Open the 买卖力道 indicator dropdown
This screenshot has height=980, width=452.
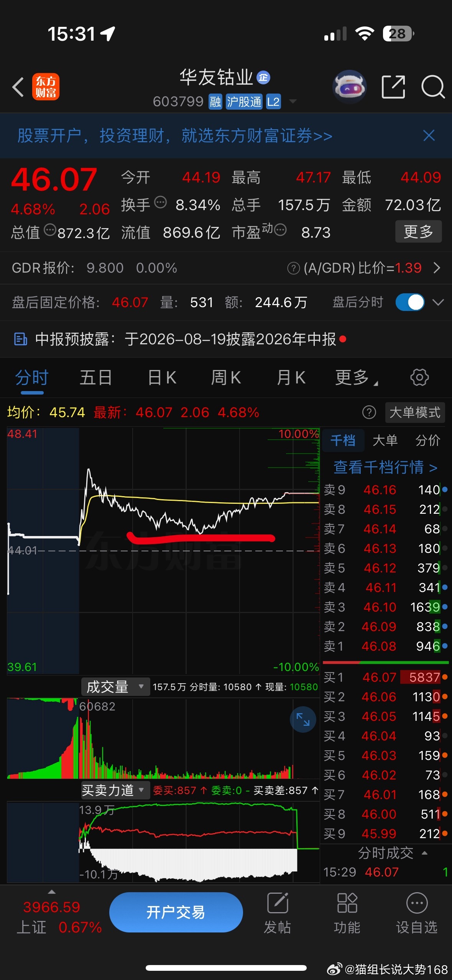115,790
